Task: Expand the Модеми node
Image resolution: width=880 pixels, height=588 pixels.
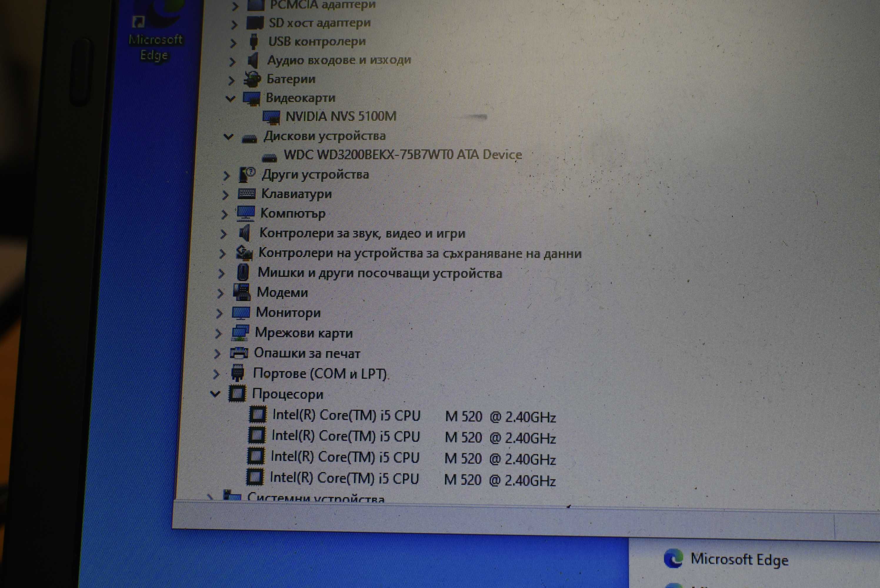Action: [x=221, y=293]
